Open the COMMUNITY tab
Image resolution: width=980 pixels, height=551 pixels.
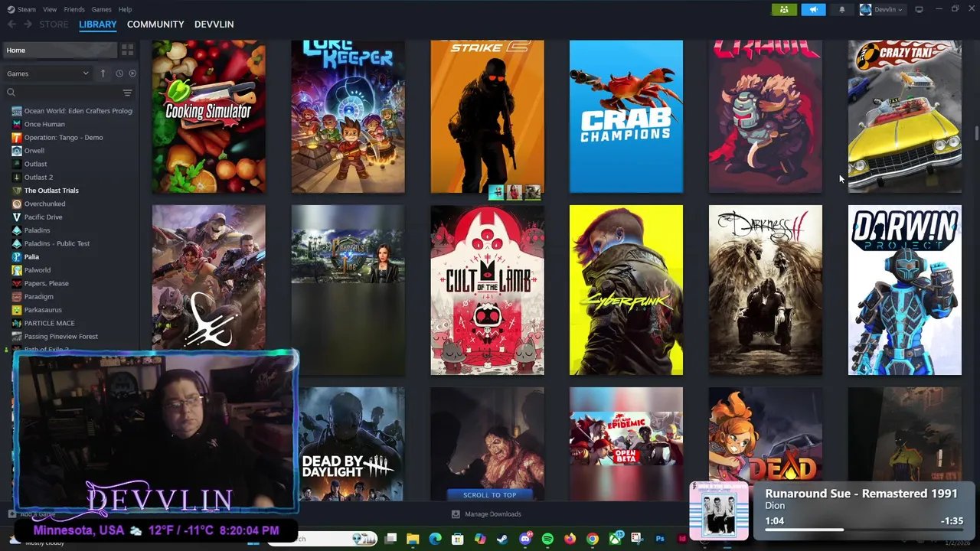[155, 24]
